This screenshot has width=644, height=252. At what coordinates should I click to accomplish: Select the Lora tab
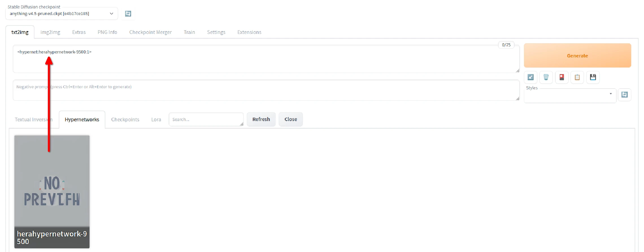click(x=156, y=120)
